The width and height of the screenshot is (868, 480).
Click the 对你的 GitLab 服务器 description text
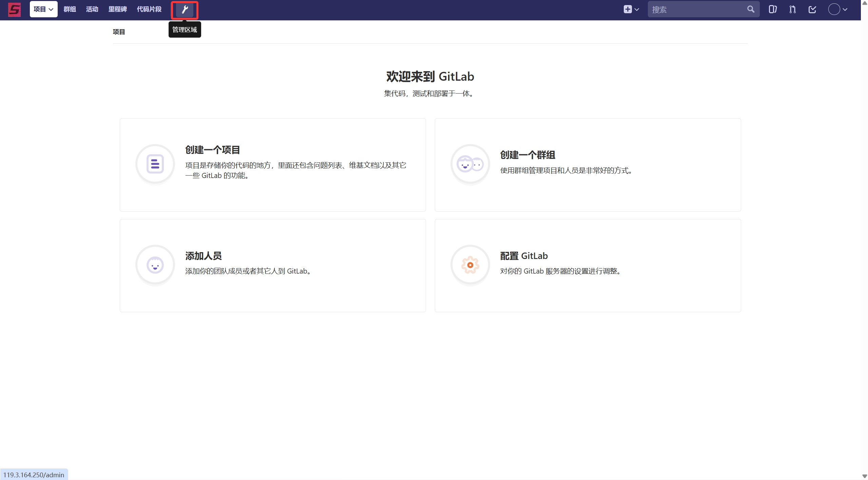pyautogui.click(x=562, y=271)
